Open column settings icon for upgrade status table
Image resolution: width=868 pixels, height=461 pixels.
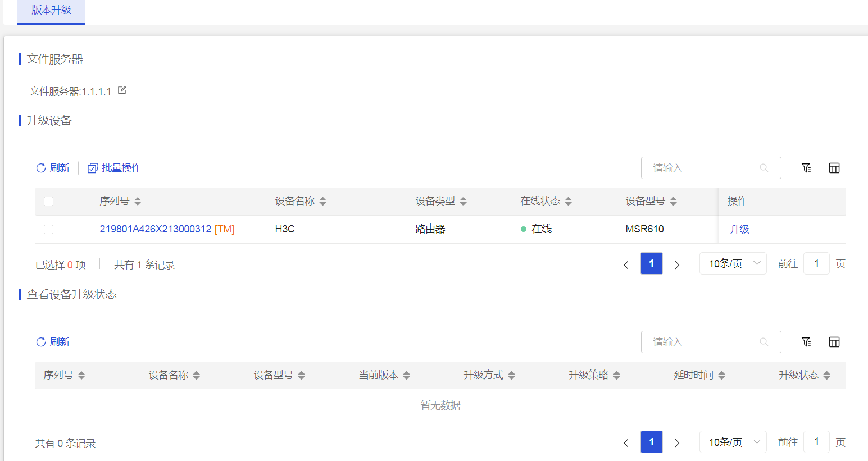[x=834, y=342]
